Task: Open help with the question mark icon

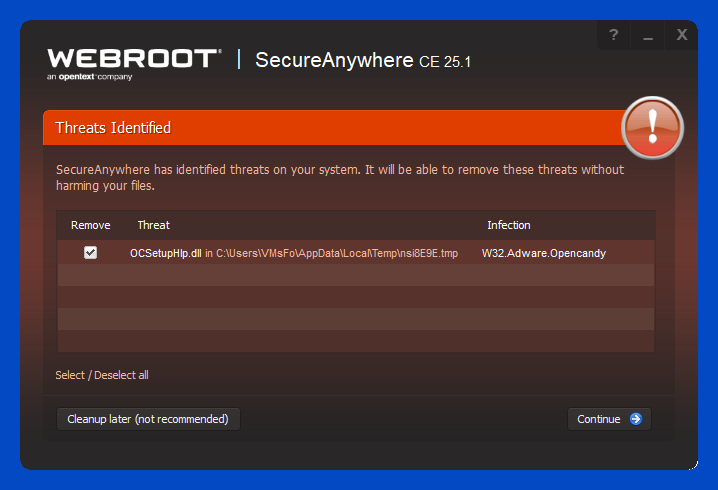Action: pos(614,35)
